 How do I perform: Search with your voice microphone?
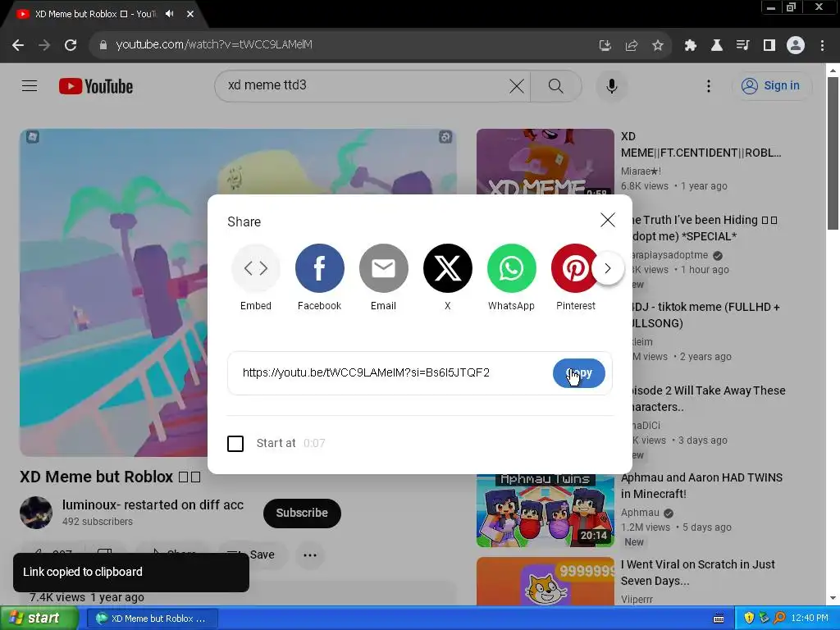pos(611,85)
